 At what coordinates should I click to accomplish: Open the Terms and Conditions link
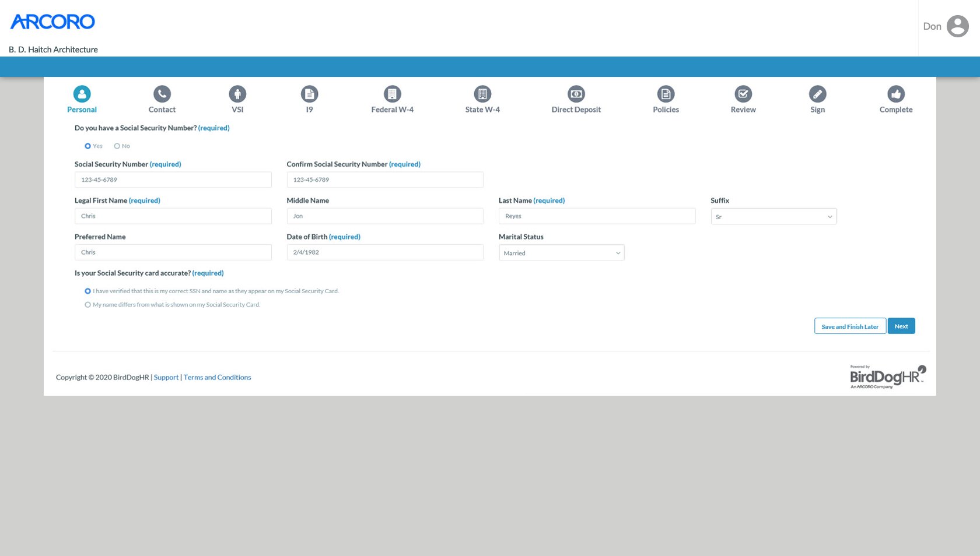217,378
